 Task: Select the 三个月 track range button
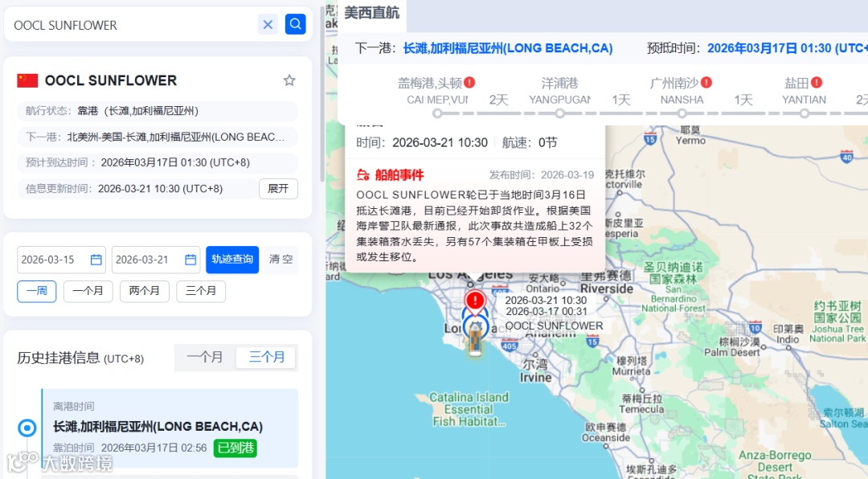pos(201,291)
